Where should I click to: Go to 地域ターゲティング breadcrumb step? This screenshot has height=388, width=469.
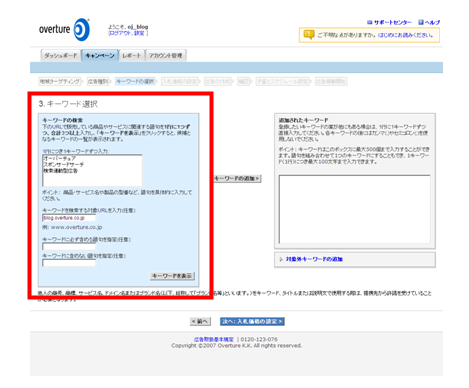pyautogui.click(x=60, y=81)
